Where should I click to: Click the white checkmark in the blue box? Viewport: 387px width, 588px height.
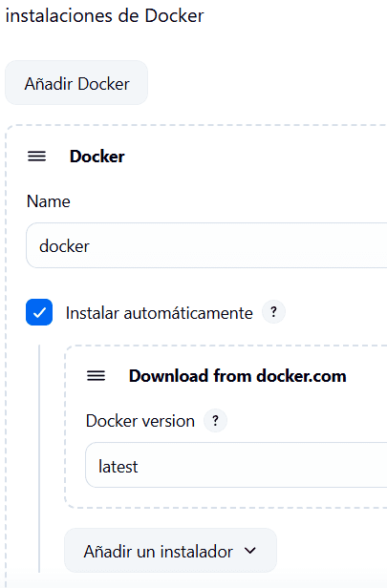tap(39, 312)
